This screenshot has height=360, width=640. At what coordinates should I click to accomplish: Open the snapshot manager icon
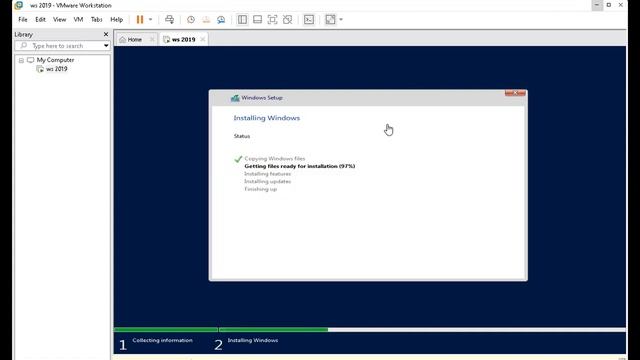221,19
